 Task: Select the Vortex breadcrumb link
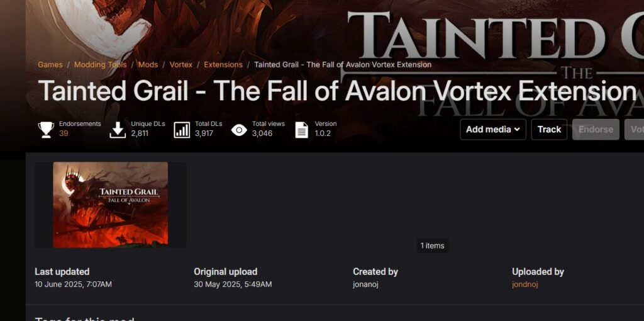(x=180, y=65)
